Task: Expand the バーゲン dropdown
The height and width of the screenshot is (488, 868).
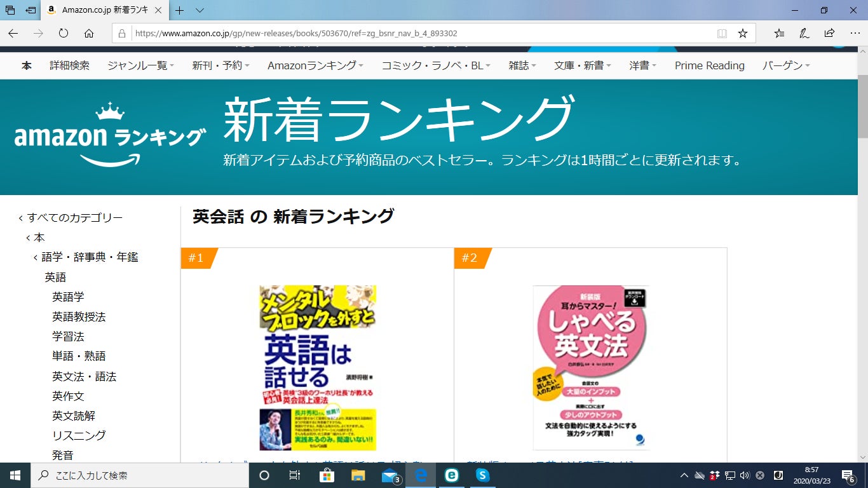Action: pyautogui.click(x=787, y=65)
